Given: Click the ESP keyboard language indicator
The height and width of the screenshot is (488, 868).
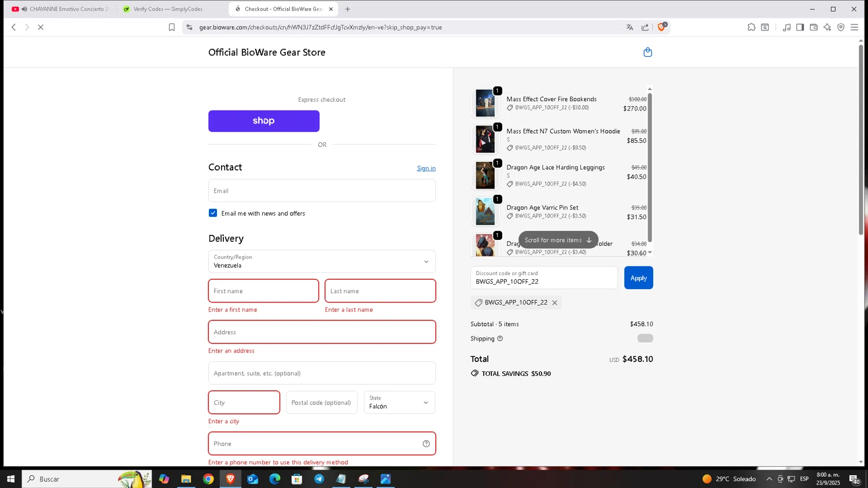Looking at the screenshot, I should [804, 479].
